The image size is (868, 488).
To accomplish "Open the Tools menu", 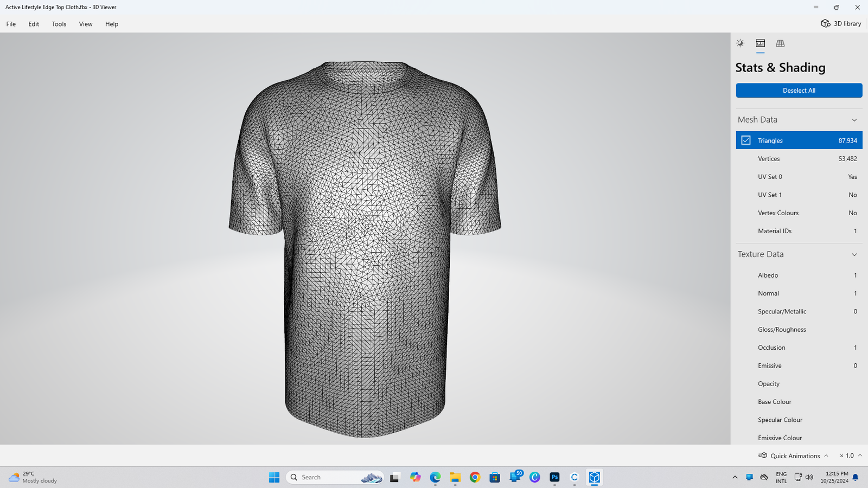I will pos(59,24).
